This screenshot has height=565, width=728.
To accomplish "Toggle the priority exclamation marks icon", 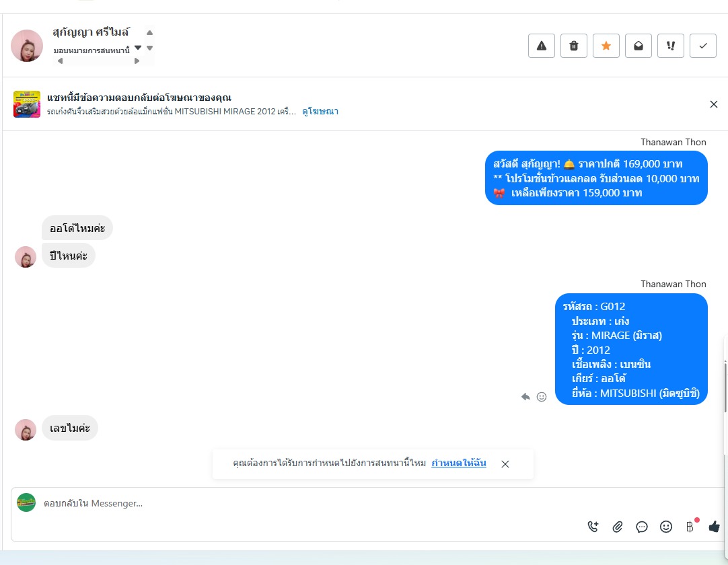I will tap(670, 46).
